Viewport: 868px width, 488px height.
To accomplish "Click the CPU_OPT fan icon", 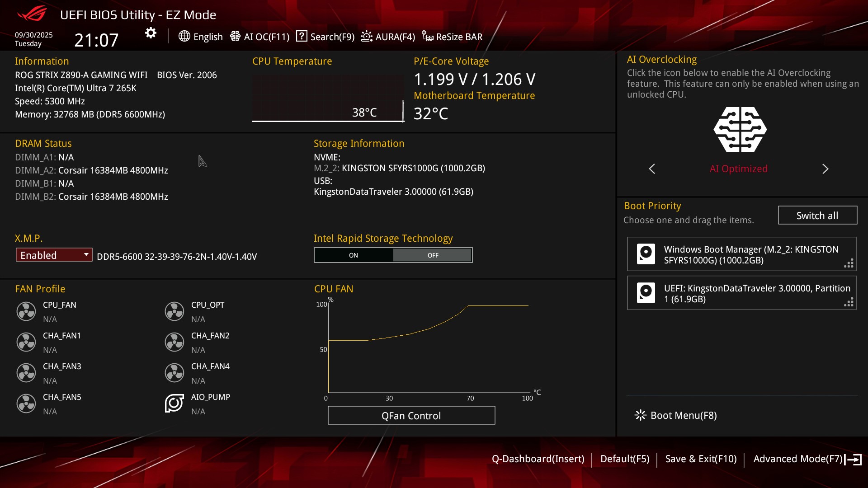I will click(x=174, y=311).
